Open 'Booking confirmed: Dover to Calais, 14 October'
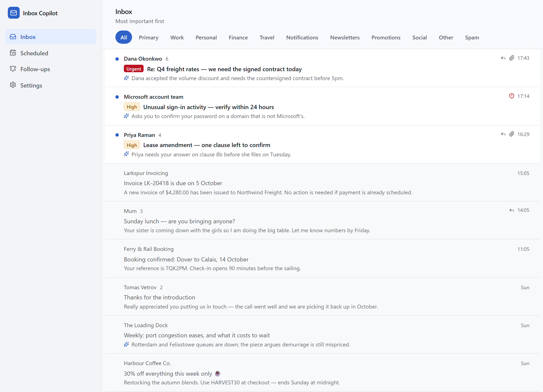The image size is (543, 392). pyautogui.click(x=186, y=259)
